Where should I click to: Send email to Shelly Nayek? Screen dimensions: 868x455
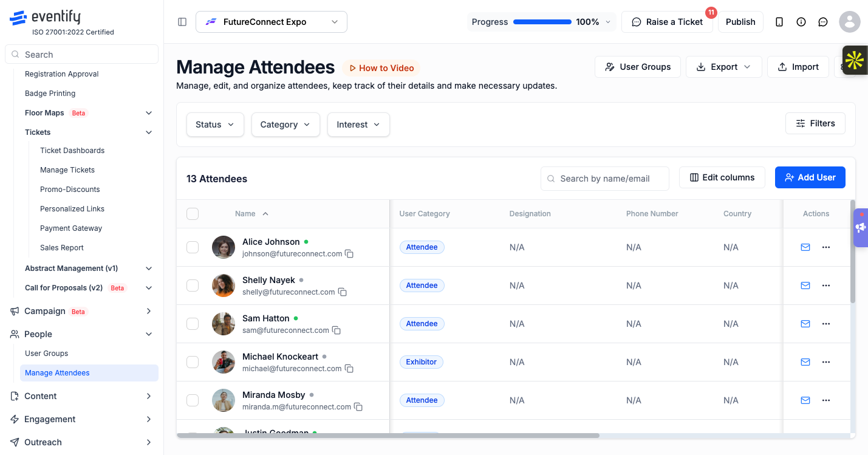click(805, 286)
